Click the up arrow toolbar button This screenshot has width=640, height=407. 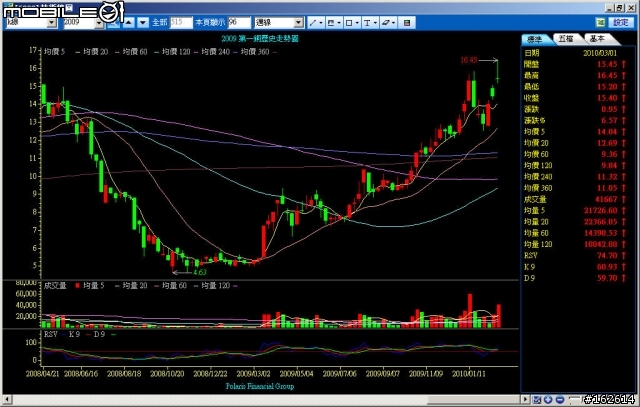pos(128,22)
